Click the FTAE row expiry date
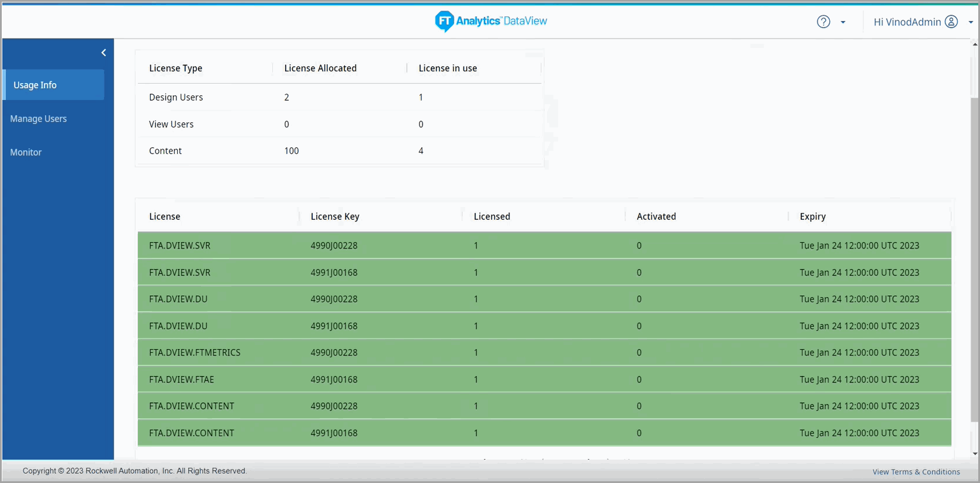980x483 pixels. 859,379
